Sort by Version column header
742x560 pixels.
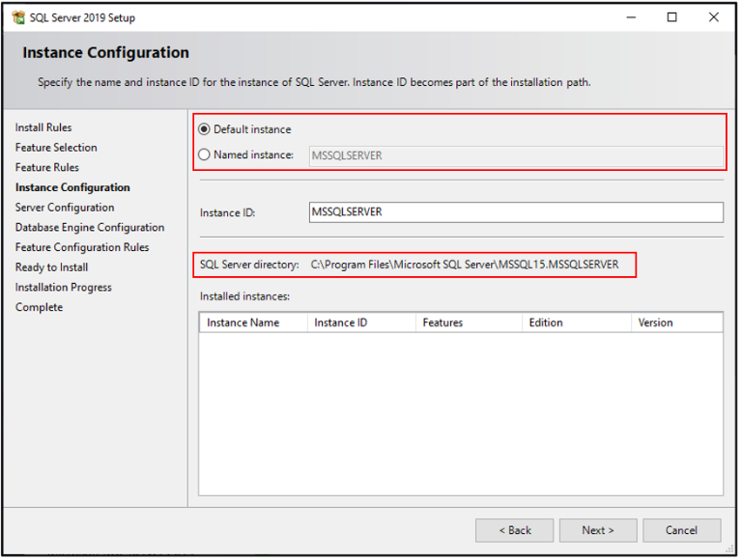point(677,322)
